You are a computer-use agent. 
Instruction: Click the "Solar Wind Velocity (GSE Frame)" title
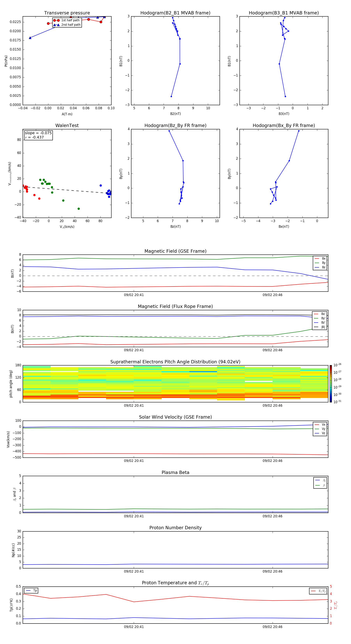[x=175, y=417]
